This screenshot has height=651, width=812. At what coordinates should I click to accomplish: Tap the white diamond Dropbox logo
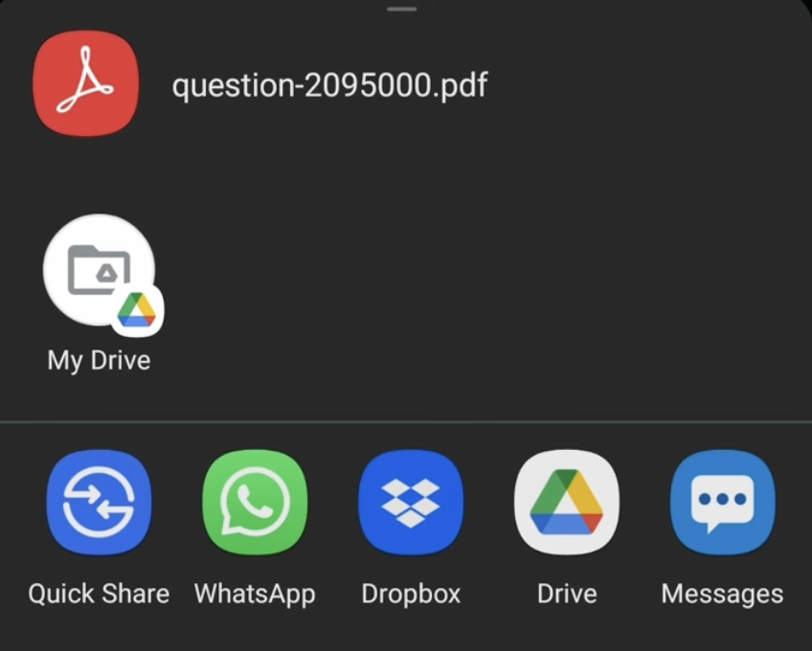tap(411, 503)
